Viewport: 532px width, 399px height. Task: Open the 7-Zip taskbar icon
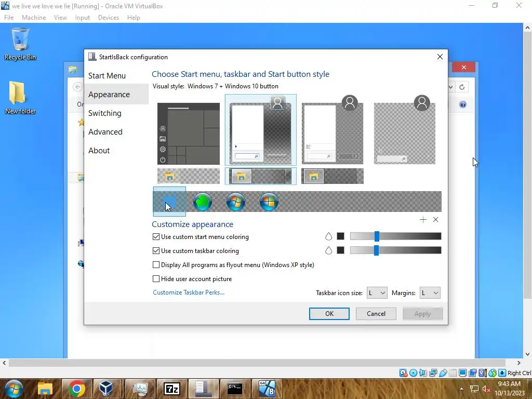[171, 389]
